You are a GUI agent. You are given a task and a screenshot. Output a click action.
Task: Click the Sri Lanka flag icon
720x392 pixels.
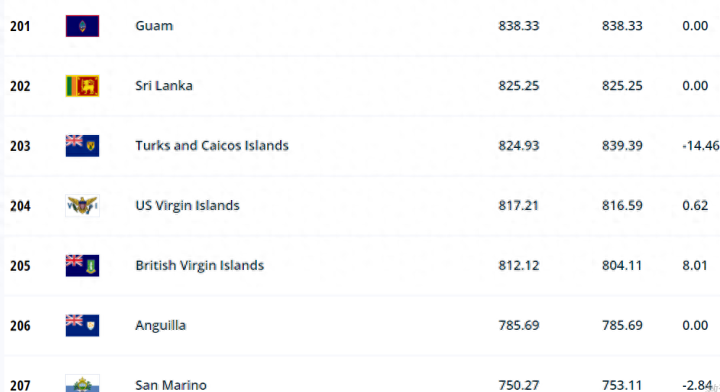tap(82, 86)
